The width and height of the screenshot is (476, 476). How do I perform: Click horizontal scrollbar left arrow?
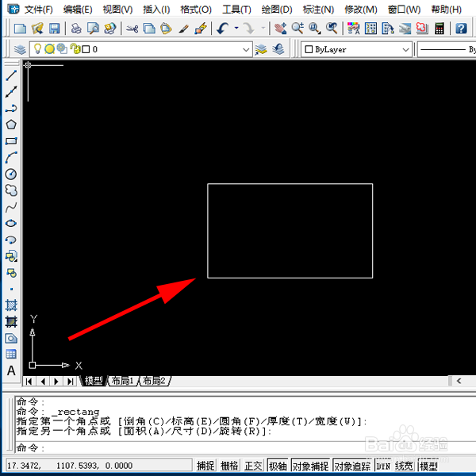[459, 381]
